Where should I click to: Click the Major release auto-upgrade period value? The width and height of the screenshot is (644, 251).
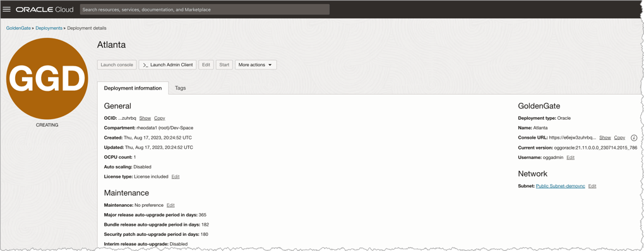pyautogui.click(x=202, y=215)
